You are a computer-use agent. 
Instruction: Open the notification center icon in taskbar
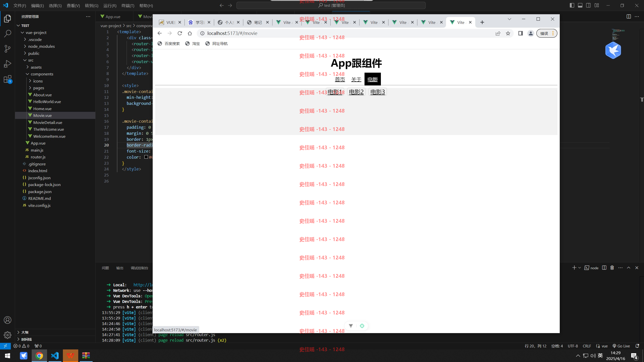coord(634,356)
